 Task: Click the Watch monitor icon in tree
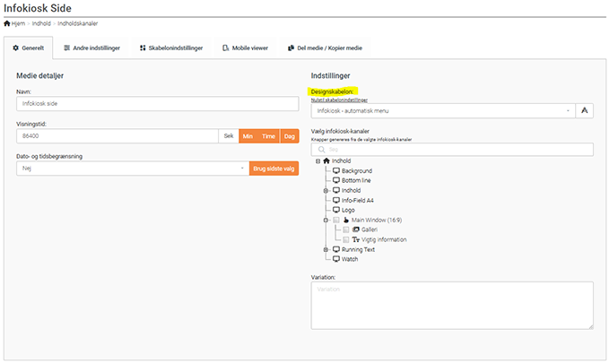[x=336, y=259]
